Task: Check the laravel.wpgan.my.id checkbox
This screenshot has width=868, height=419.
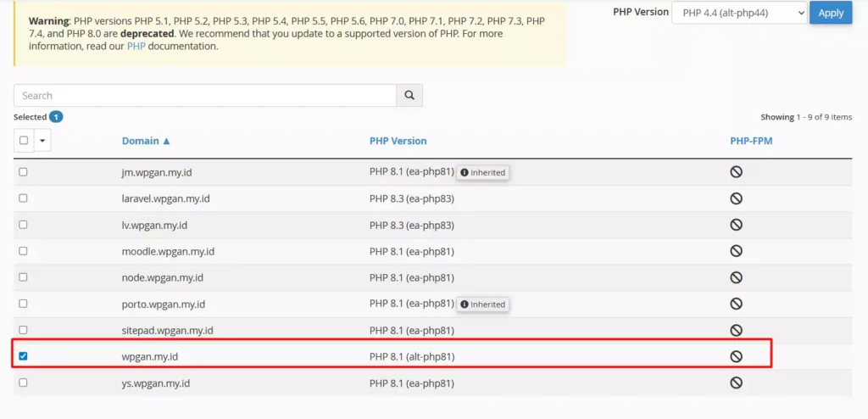Action: [x=23, y=198]
